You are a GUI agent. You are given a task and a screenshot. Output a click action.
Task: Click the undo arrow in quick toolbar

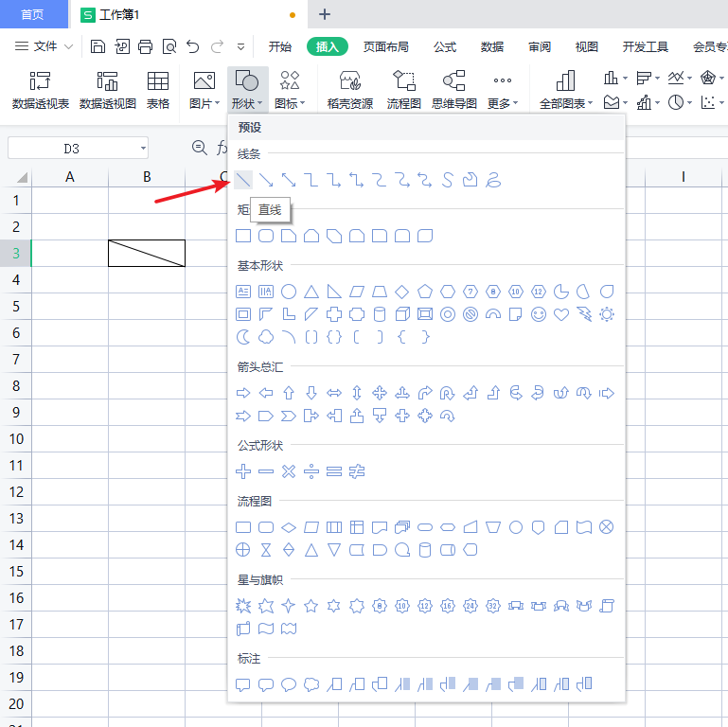pos(193,46)
